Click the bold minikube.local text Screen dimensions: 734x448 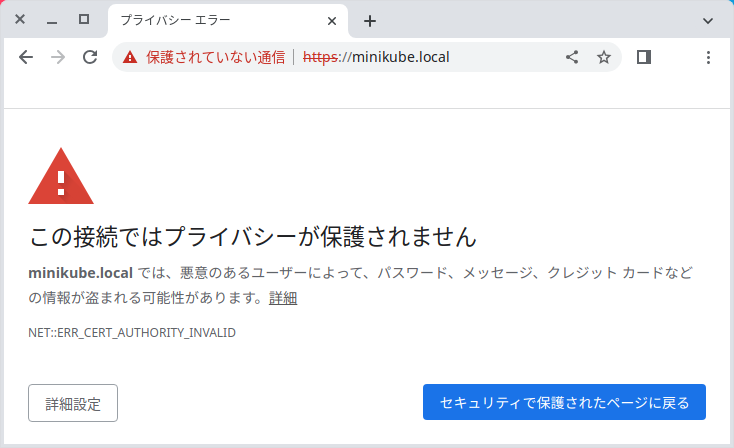pyautogui.click(x=81, y=273)
